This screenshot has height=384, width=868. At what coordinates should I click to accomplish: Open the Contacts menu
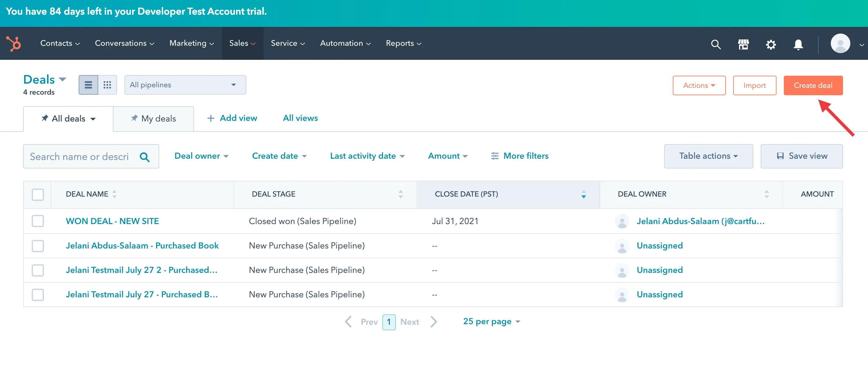click(x=60, y=43)
